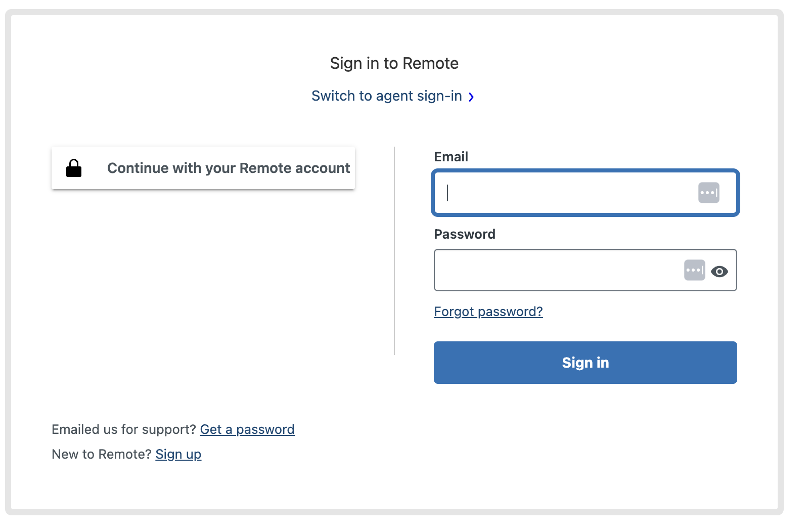Click the password manager icon in Password field
Viewport: 807px width, 532px height.
coord(695,271)
